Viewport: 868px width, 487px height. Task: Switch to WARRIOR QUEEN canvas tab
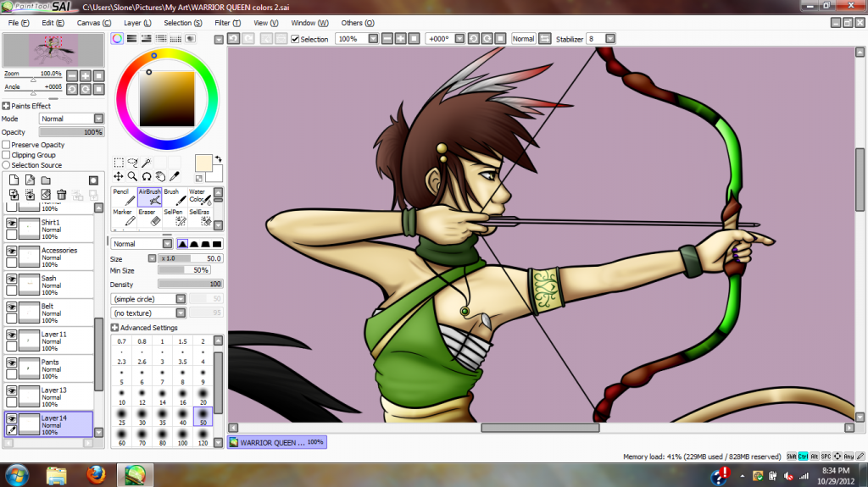click(x=277, y=442)
